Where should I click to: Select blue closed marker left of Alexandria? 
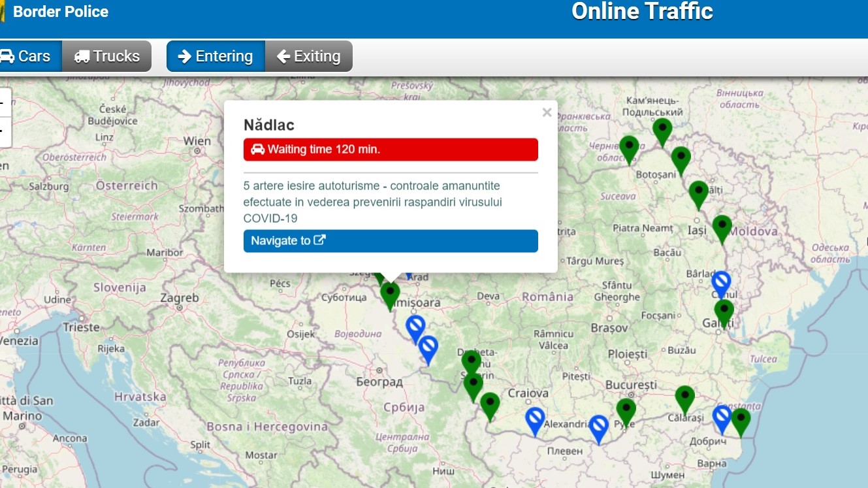535,419
